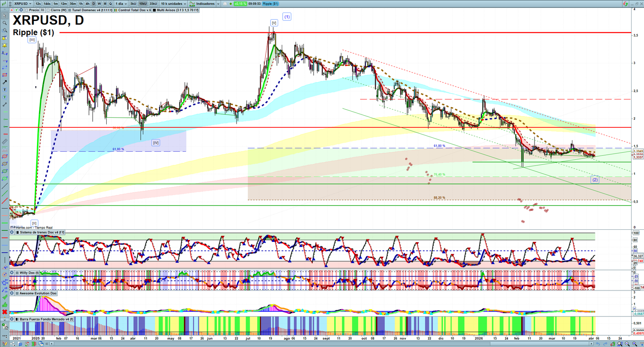The width and height of the screenshot is (644, 347).
Task: Select the green speech bubble comment tool
Action: [4, 97]
